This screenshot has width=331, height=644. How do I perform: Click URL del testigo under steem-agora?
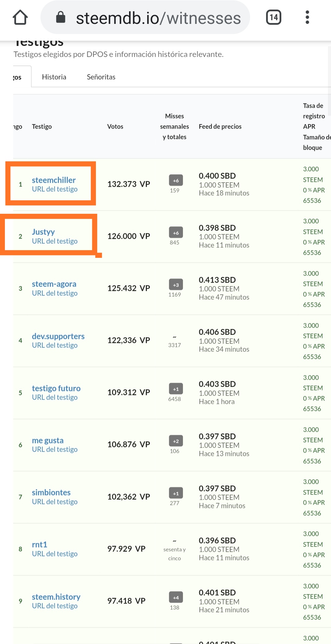click(55, 293)
